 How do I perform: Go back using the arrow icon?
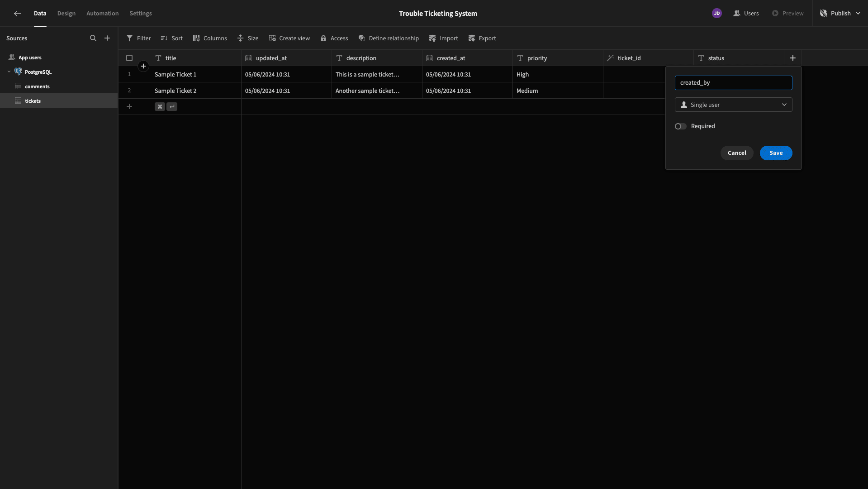tap(17, 14)
